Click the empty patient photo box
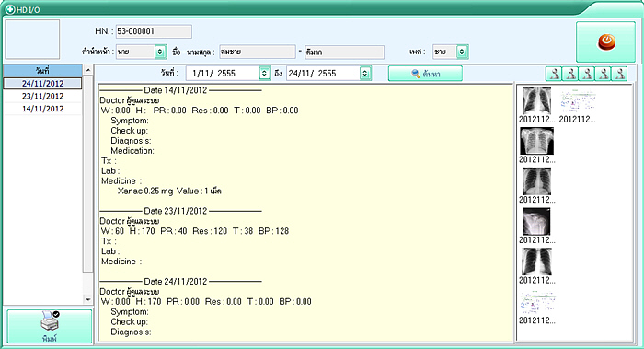The height and width of the screenshot is (349, 644). coord(32,40)
